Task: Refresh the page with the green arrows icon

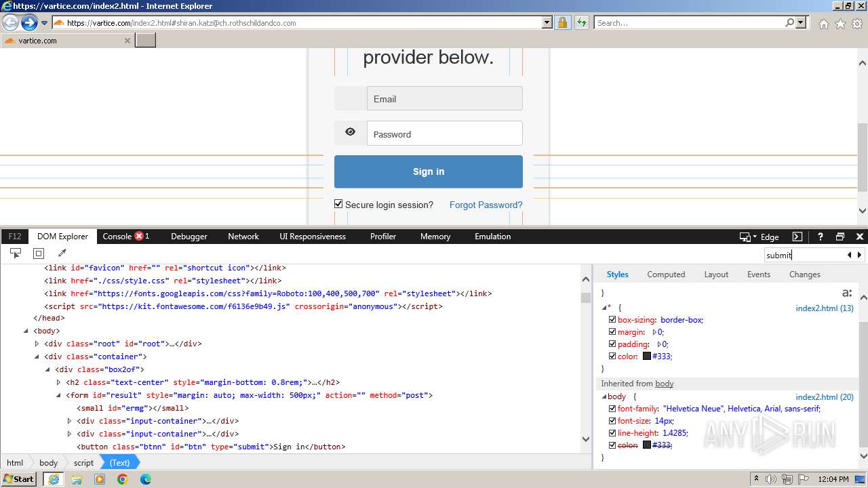Action: coord(581,23)
